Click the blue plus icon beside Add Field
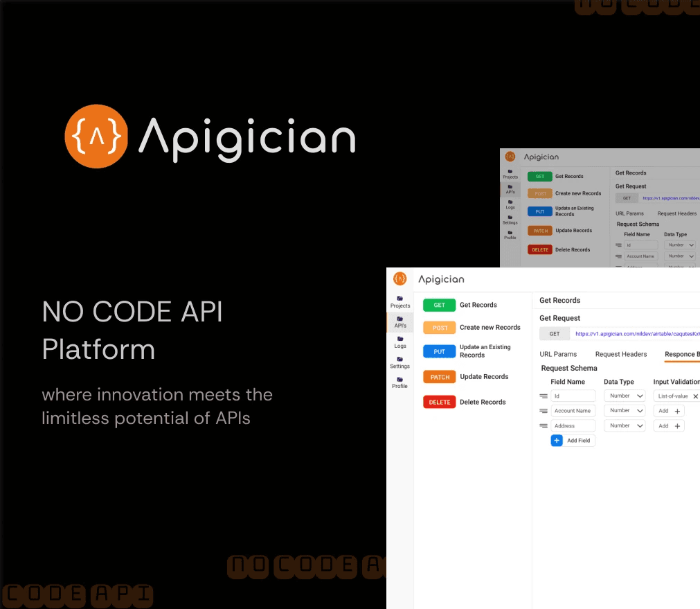Screen dimensions: 700x609 (x=557, y=441)
